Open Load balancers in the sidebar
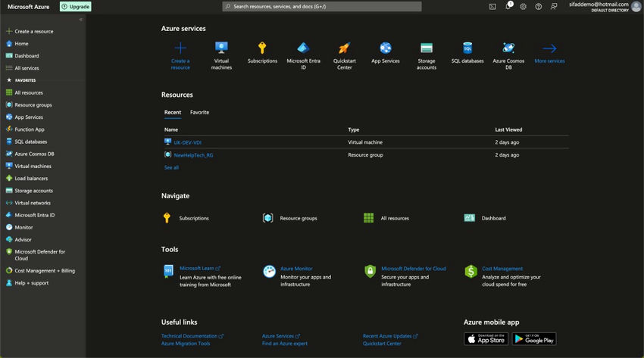Image resolution: width=644 pixels, height=358 pixels. (31, 179)
